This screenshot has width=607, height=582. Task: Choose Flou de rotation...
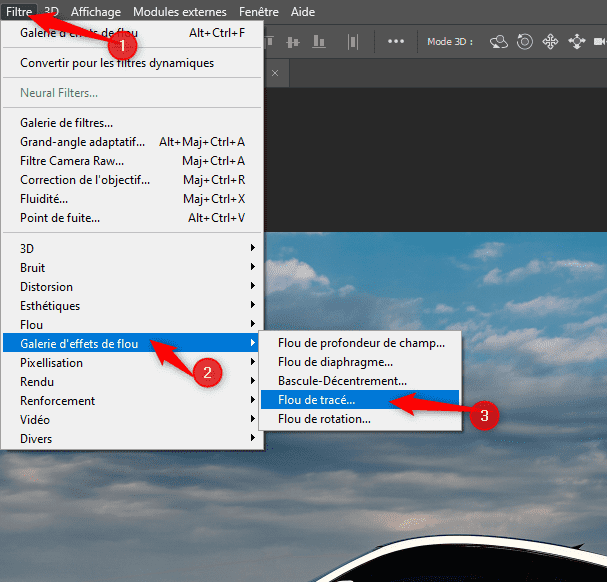360,419
